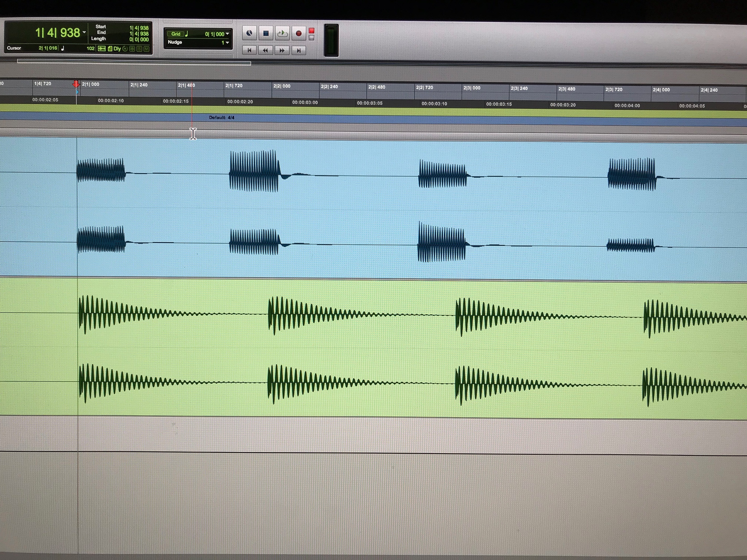The width and height of the screenshot is (747, 560).
Task: Open the Grid value dropdown arrow
Action: tap(228, 34)
